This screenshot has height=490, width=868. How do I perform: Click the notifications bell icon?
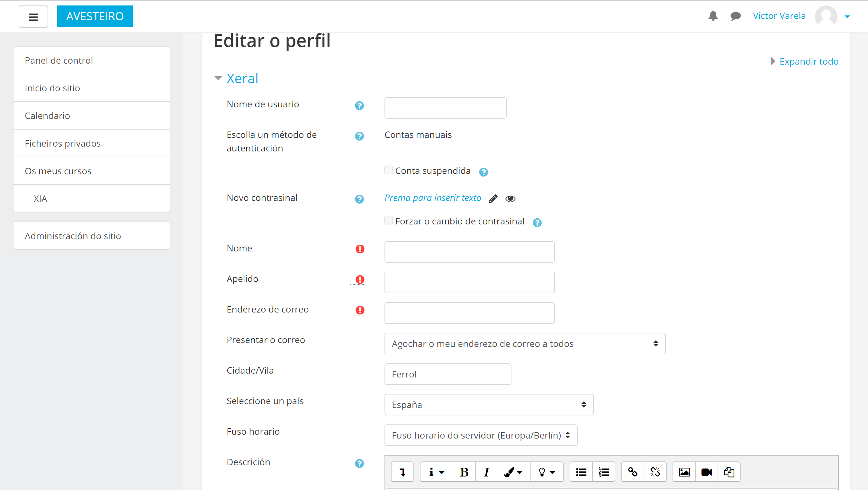pos(713,16)
